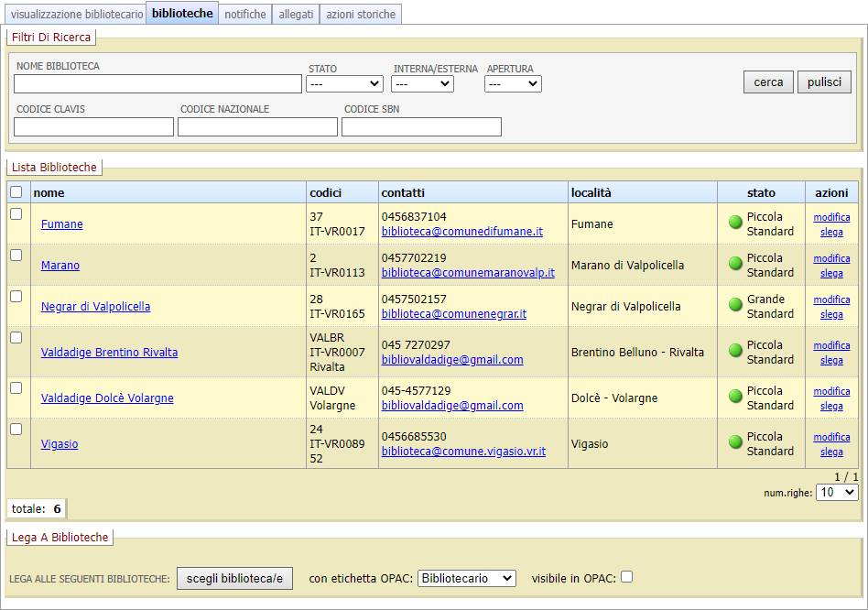868x610 pixels.
Task: Open the STATO filter dropdown
Action: pyautogui.click(x=344, y=83)
